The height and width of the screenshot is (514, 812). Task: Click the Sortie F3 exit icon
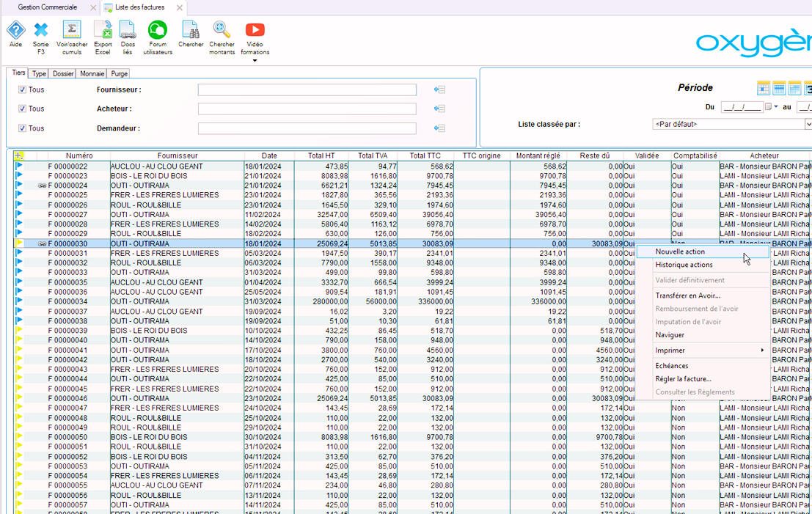click(41, 31)
